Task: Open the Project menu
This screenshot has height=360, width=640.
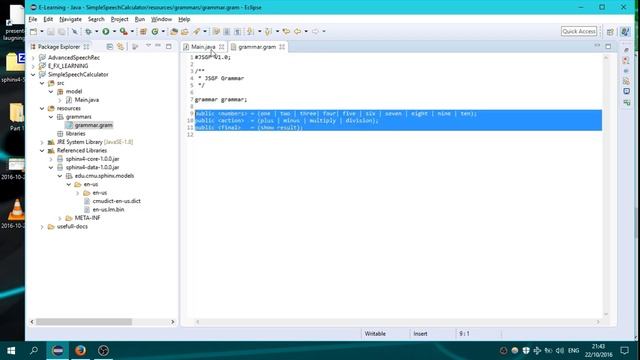Action: (x=119, y=19)
